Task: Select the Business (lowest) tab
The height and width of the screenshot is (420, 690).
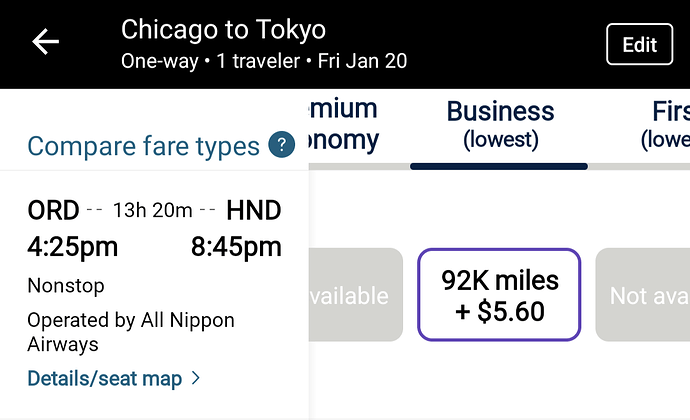Action: tap(500, 125)
